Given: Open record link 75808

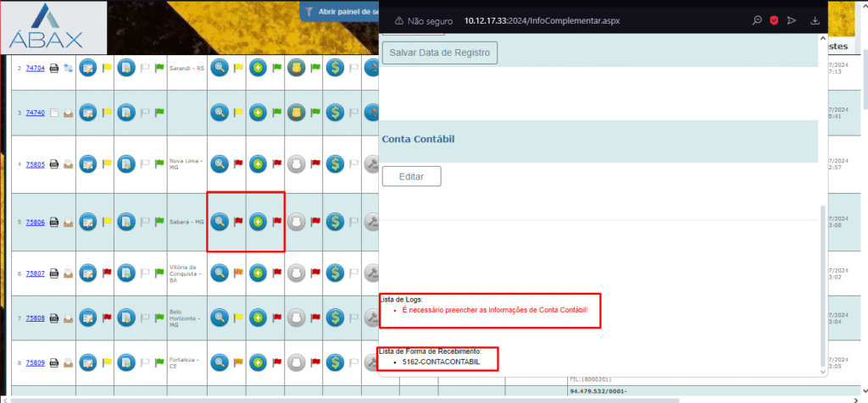Looking at the screenshot, I should point(35,318).
